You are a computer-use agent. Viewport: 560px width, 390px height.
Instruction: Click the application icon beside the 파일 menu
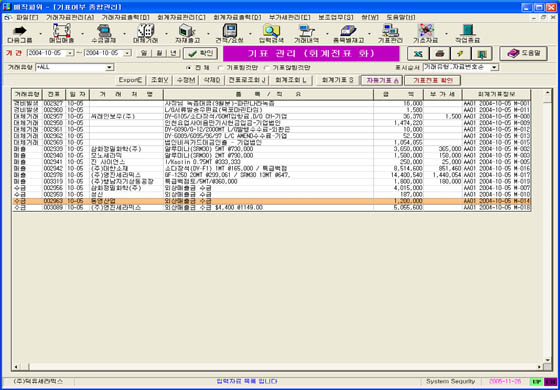point(7,17)
